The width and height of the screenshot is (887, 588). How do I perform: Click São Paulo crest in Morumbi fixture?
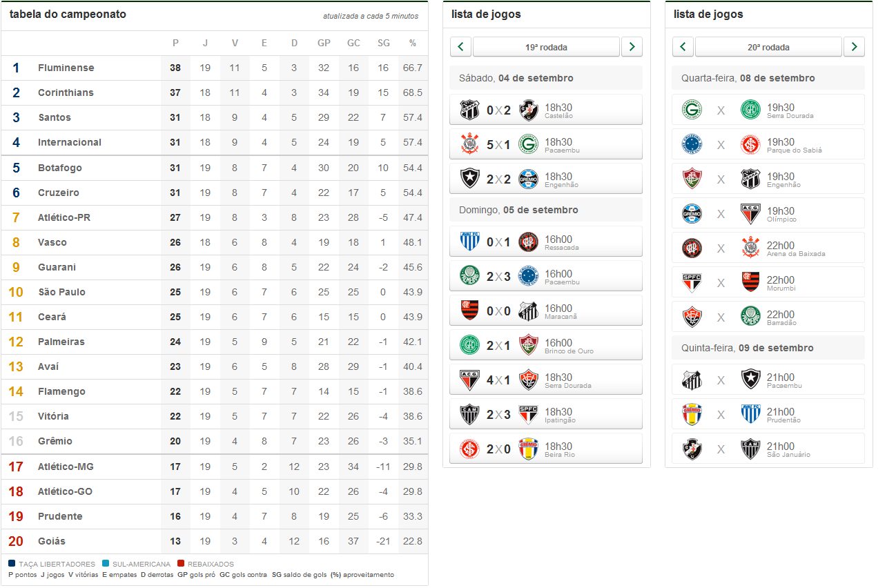[x=692, y=282]
